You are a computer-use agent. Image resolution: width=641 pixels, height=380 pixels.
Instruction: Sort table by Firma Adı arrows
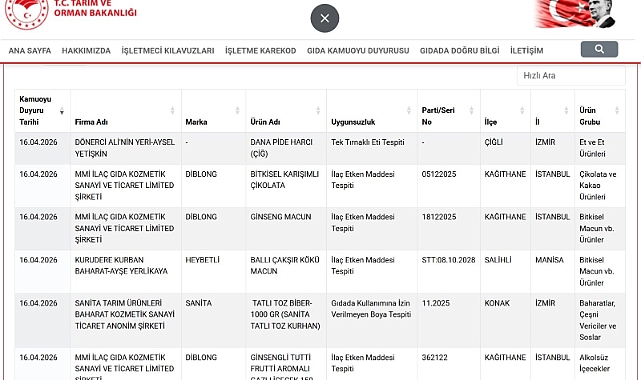coord(172,110)
